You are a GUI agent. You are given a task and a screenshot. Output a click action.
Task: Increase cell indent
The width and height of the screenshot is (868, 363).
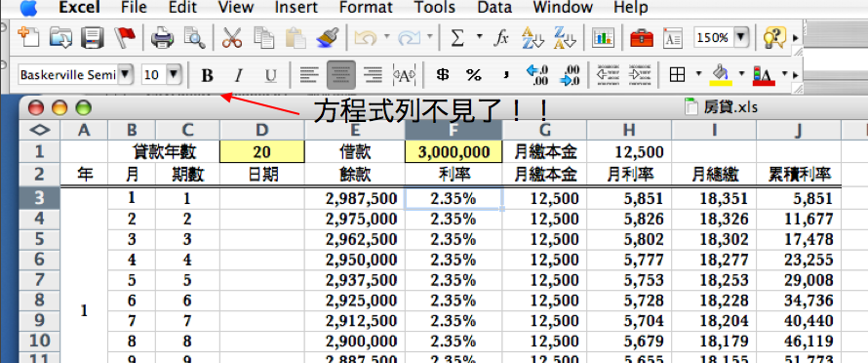click(x=640, y=74)
